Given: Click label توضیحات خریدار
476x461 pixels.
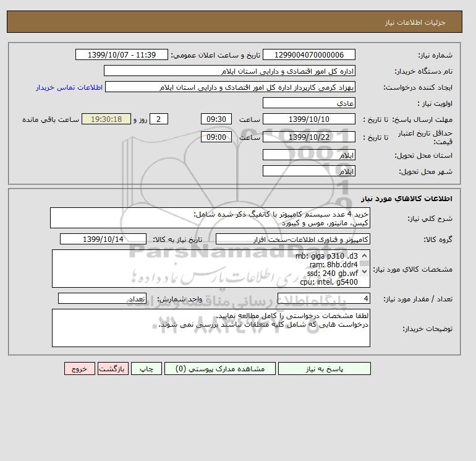Looking at the screenshot, I should tap(427, 329).
